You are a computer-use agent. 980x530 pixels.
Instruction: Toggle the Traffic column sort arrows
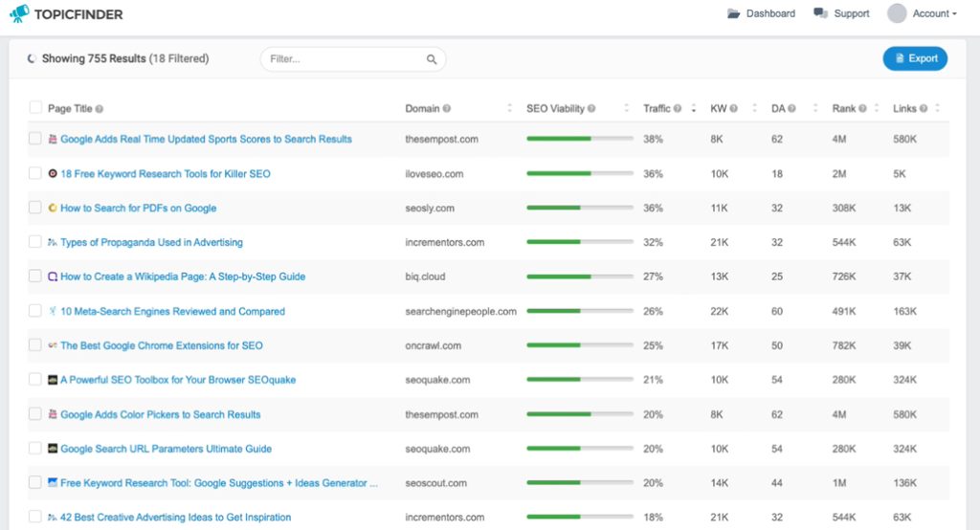click(x=694, y=109)
